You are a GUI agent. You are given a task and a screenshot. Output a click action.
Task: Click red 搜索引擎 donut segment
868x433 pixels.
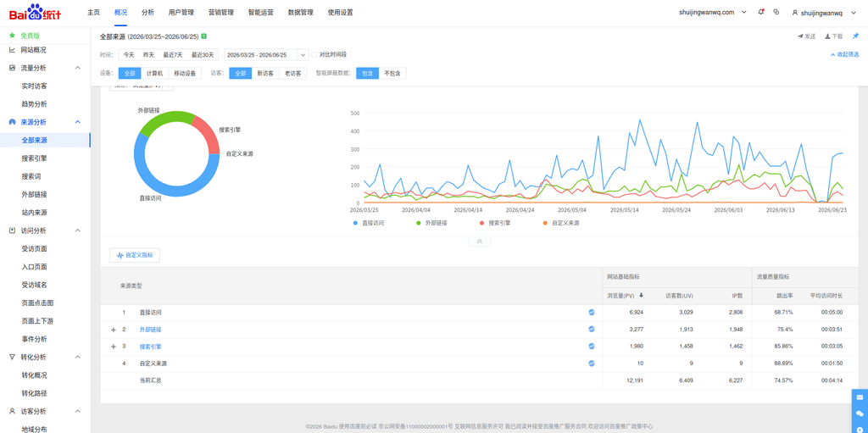pos(209,133)
